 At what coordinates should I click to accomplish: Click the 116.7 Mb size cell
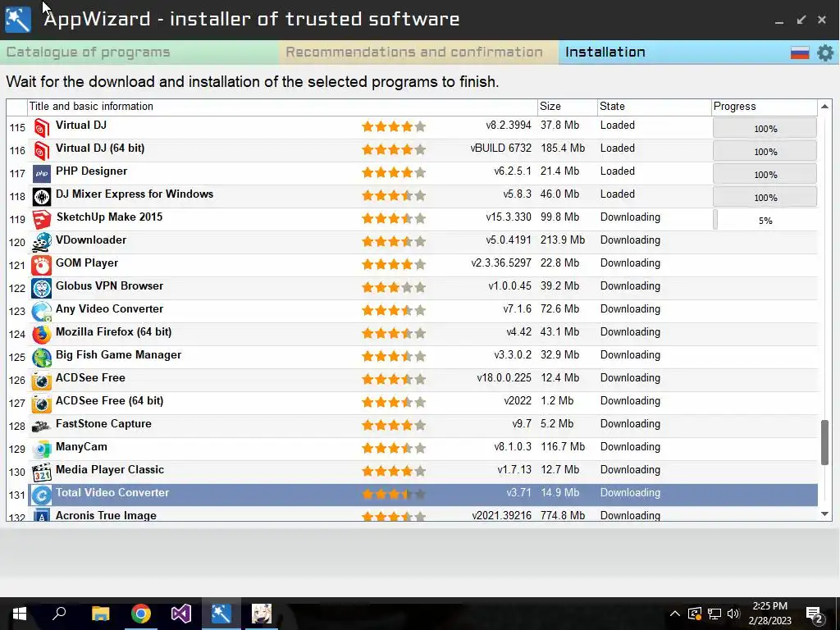pyautogui.click(x=563, y=447)
